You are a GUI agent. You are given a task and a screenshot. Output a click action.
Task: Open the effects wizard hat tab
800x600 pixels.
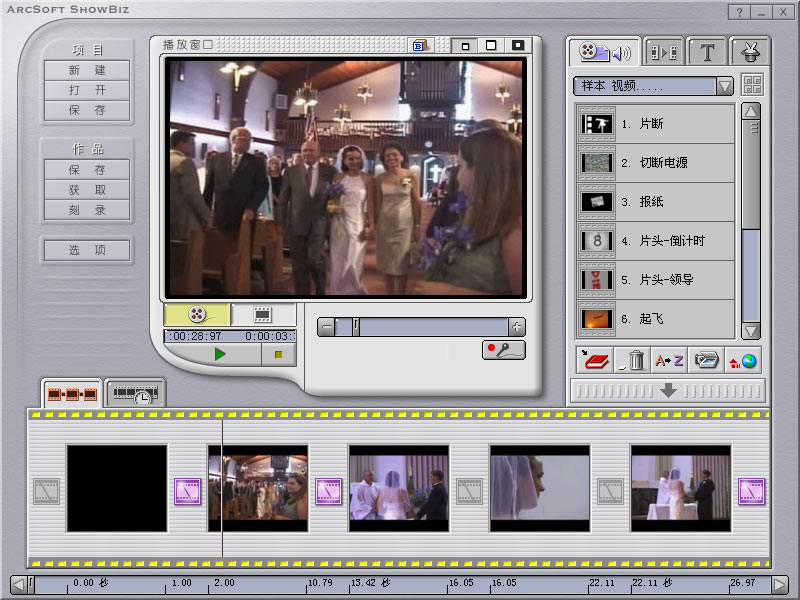pyautogui.click(x=749, y=52)
